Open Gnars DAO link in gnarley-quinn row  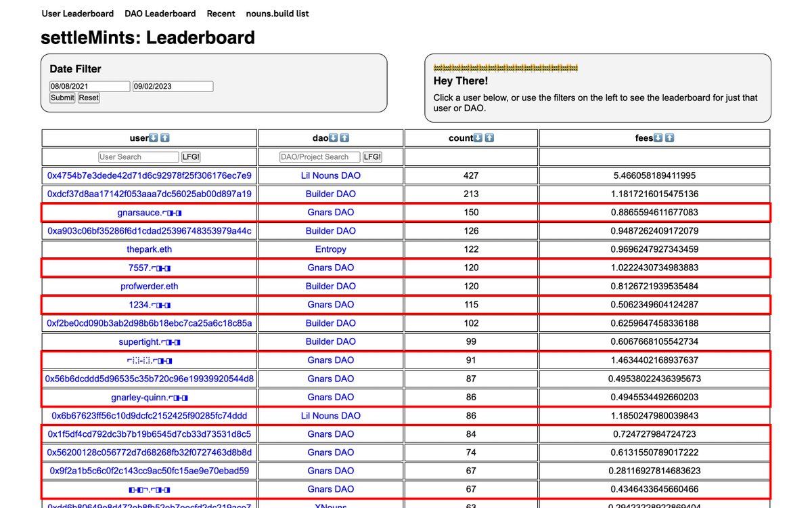point(331,397)
